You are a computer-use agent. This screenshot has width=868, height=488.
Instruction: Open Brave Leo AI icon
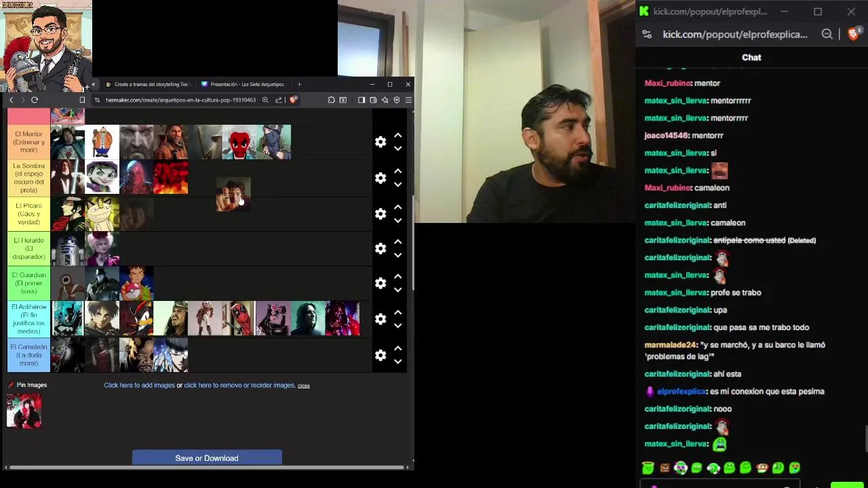tap(385, 100)
